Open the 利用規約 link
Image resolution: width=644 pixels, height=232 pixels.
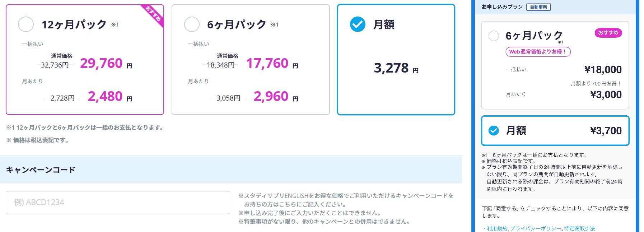[x=497, y=228]
